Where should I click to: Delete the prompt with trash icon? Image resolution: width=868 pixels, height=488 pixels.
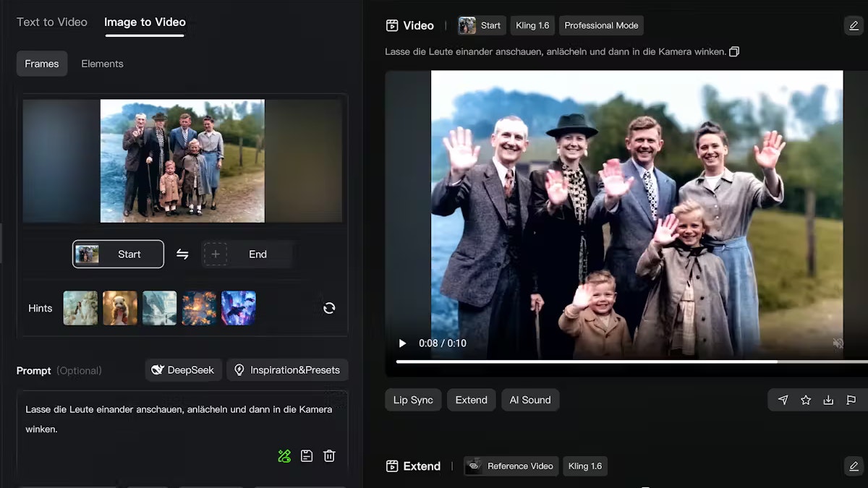coord(329,455)
